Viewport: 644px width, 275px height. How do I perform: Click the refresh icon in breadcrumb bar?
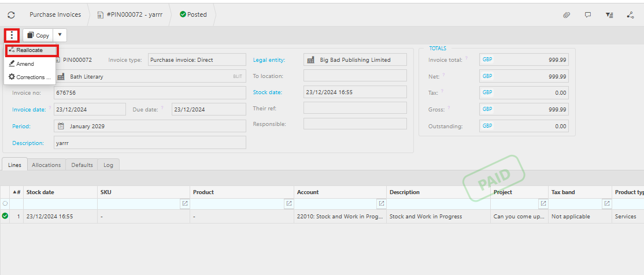click(11, 15)
